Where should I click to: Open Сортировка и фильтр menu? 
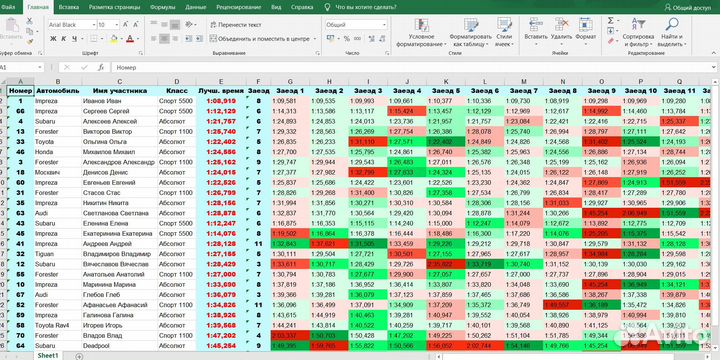pyautogui.click(x=638, y=33)
